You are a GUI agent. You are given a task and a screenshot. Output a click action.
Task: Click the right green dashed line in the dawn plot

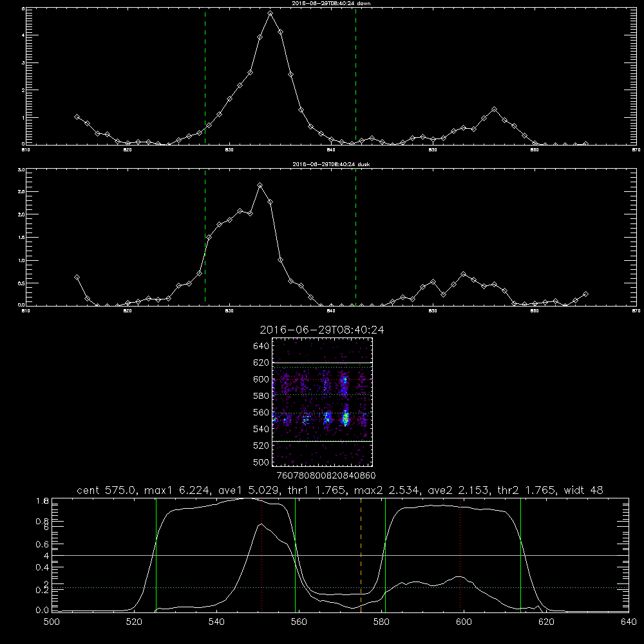(355, 77)
